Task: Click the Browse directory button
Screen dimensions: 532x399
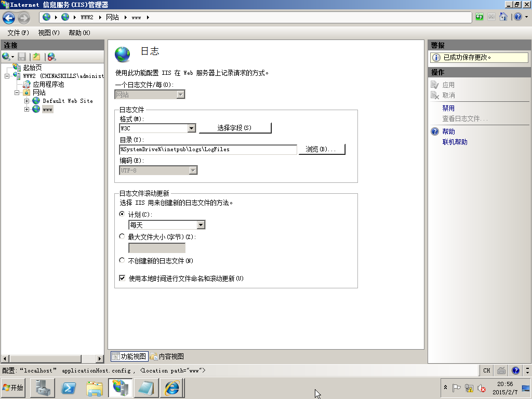Action: tap(322, 149)
